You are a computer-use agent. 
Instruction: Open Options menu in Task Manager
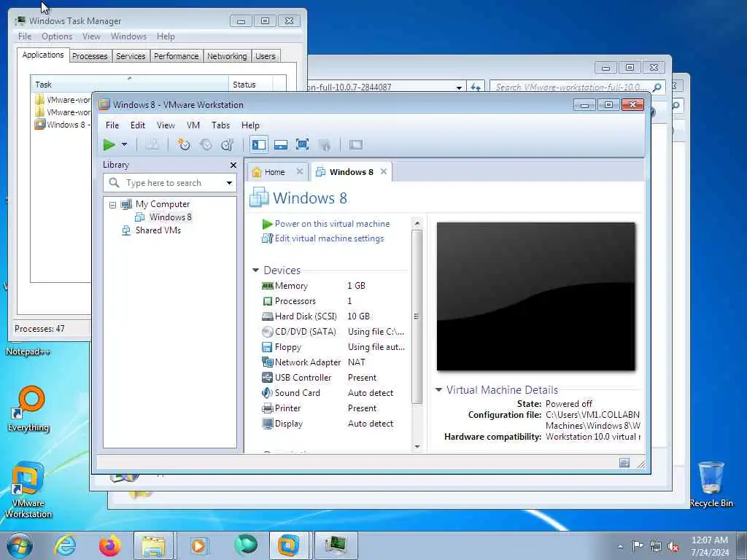click(57, 36)
